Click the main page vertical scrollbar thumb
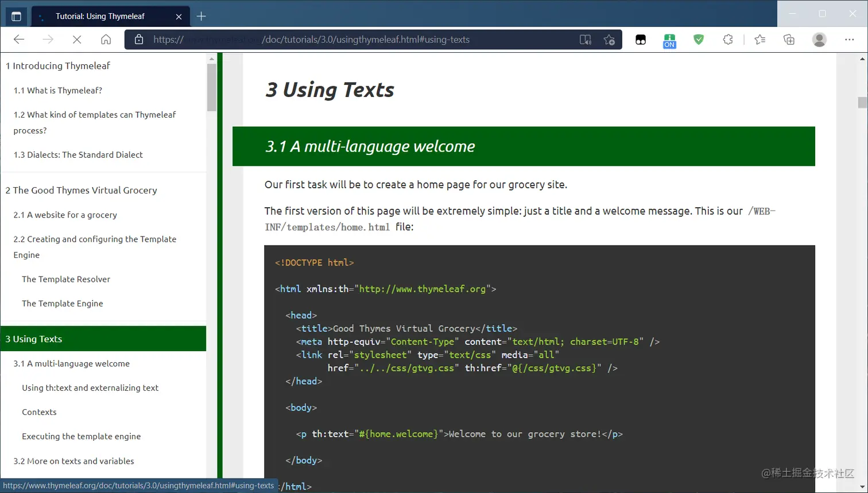The height and width of the screenshot is (493, 868). (x=862, y=103)
